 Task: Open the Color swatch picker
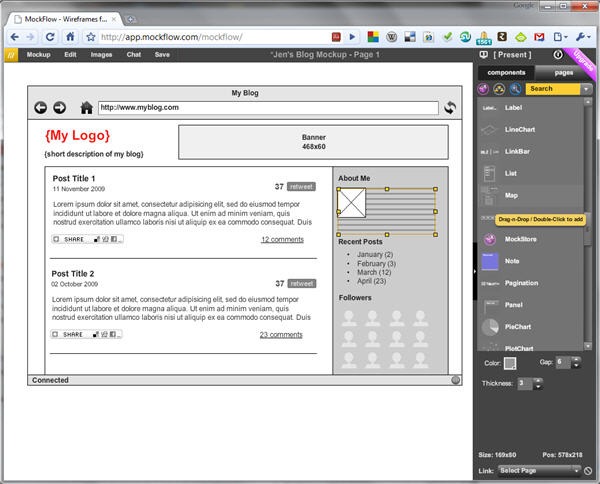[x=510, y=363]
